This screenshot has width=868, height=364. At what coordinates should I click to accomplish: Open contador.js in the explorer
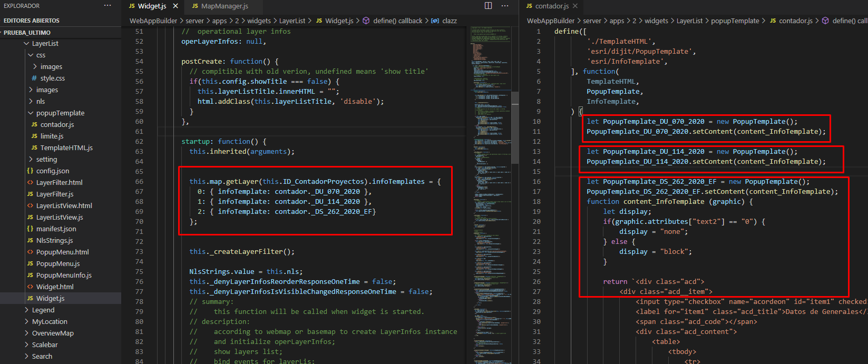tap(57, 125)
